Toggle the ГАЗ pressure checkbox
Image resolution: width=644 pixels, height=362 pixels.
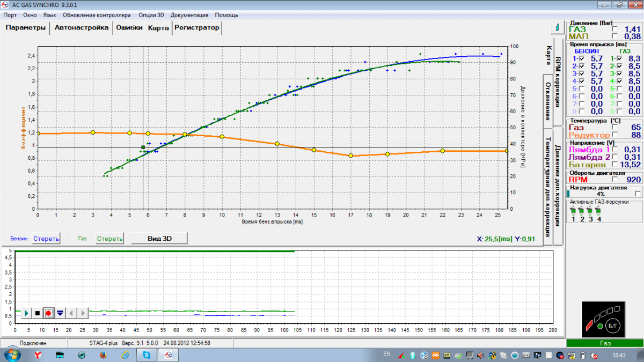pos(614,29)
